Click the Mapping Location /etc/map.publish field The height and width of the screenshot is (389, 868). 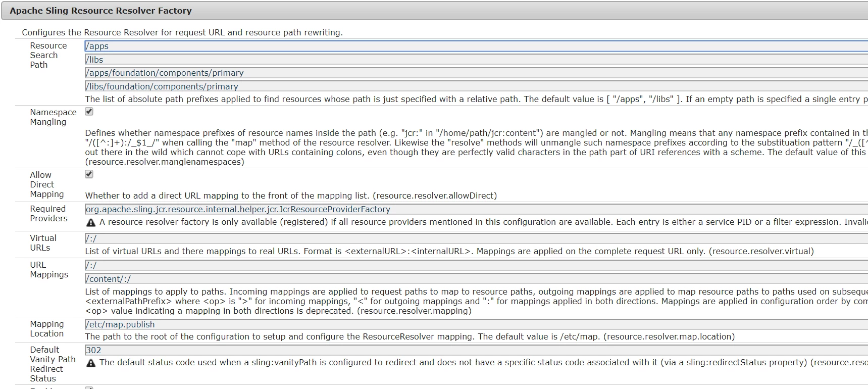(x=476, y=324)
